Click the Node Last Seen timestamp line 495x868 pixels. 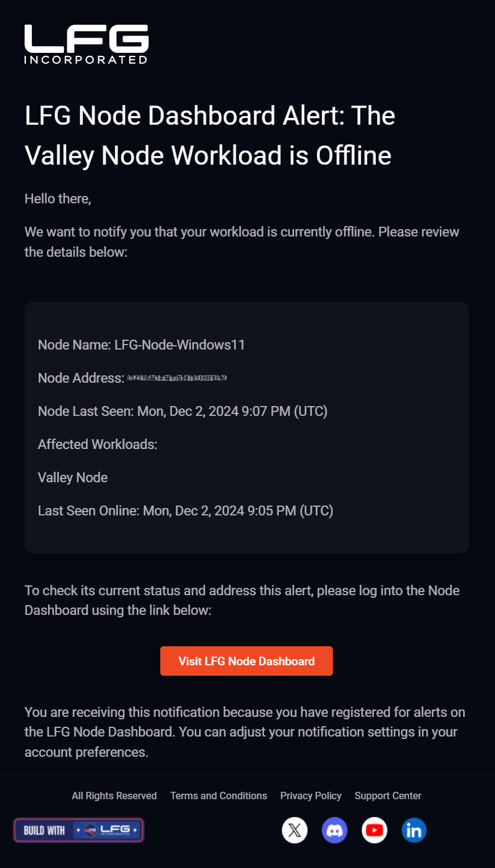coord(183,411)
